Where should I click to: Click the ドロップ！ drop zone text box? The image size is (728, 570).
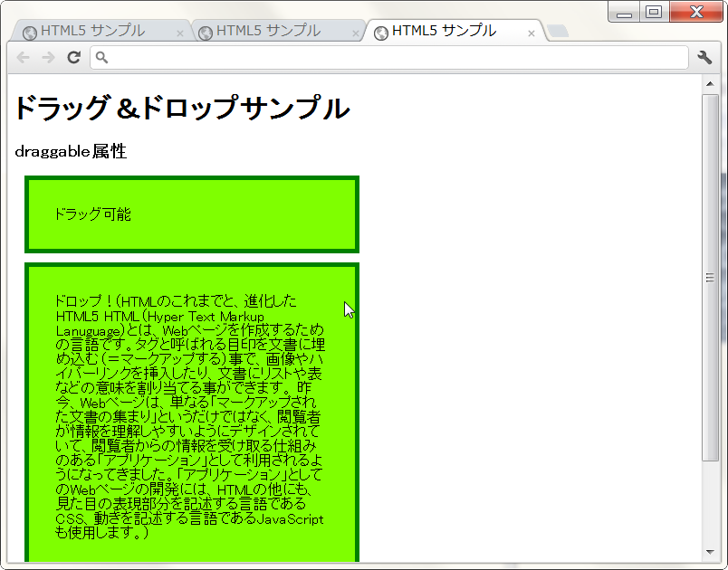coord(192,413)
